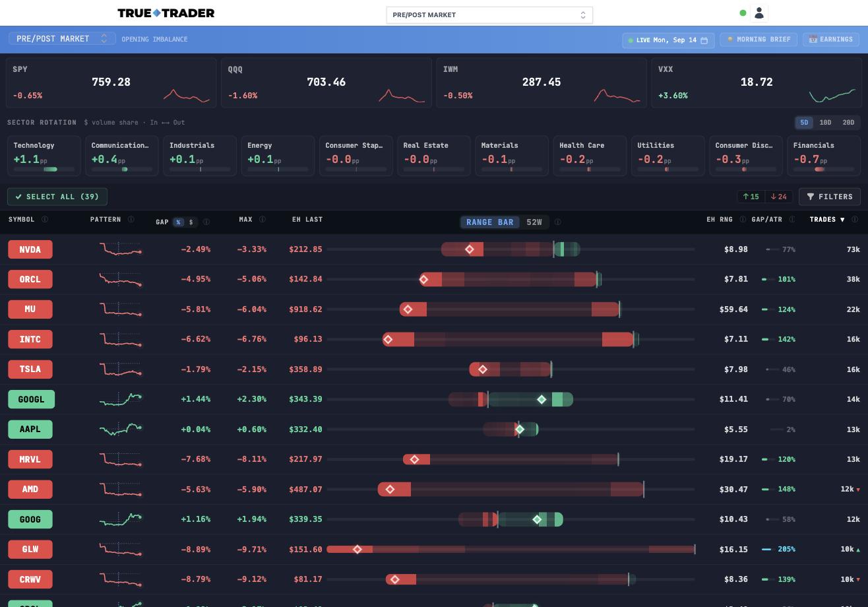Click the calendar icon beside Mon, Sep 14
This screenshot has width=868, height=607.
point(704,40)
